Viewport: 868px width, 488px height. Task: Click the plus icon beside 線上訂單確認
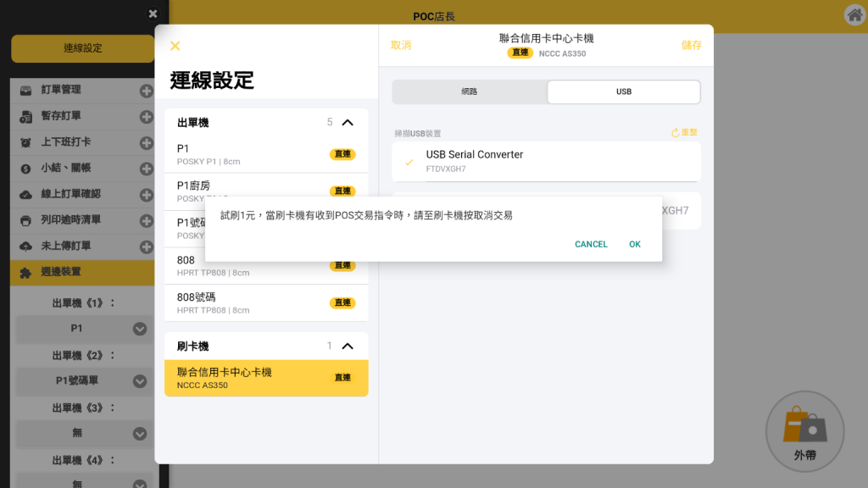(146, 195)
